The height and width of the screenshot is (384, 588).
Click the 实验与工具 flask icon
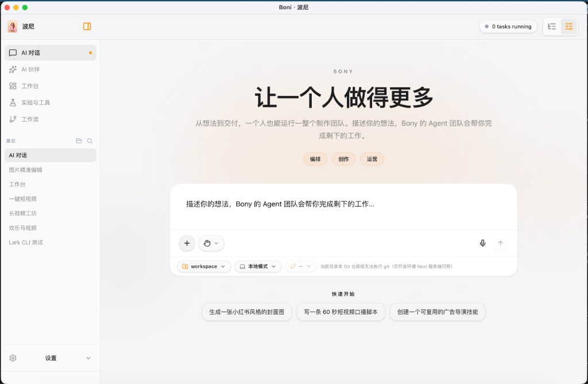tap(13, 102)
